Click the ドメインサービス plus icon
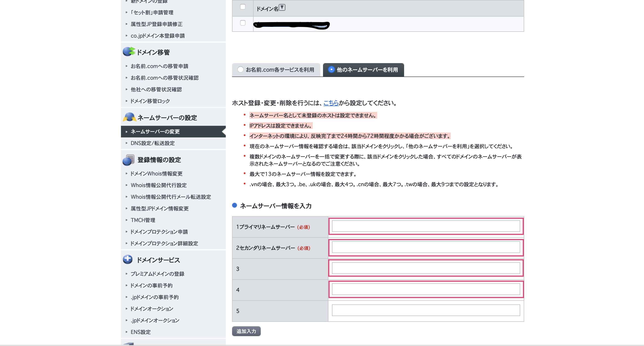This screenshot has height=346, width=644. 128,260
